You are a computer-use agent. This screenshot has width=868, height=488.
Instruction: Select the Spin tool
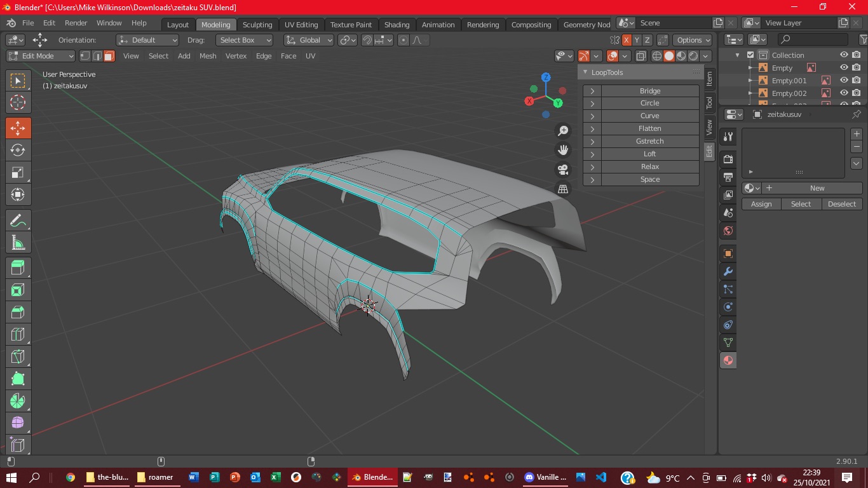pos(18,402)
